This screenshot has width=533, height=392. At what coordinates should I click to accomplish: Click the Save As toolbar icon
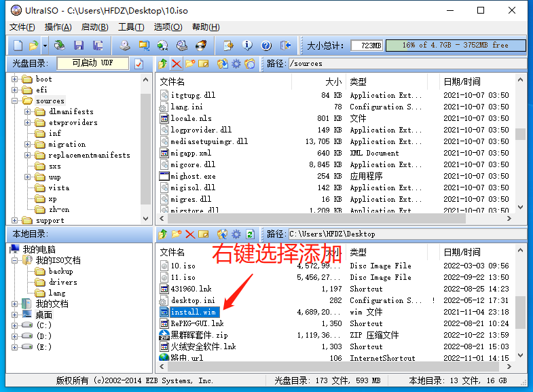98,46
